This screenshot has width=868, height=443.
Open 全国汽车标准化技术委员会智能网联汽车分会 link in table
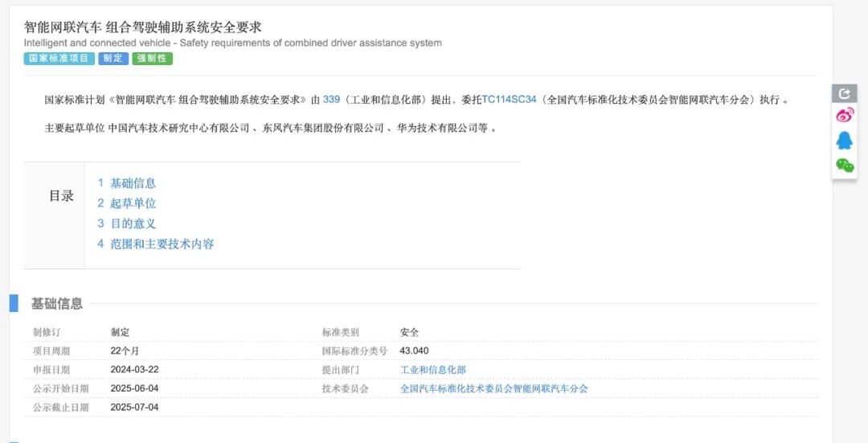pos(493,389)
